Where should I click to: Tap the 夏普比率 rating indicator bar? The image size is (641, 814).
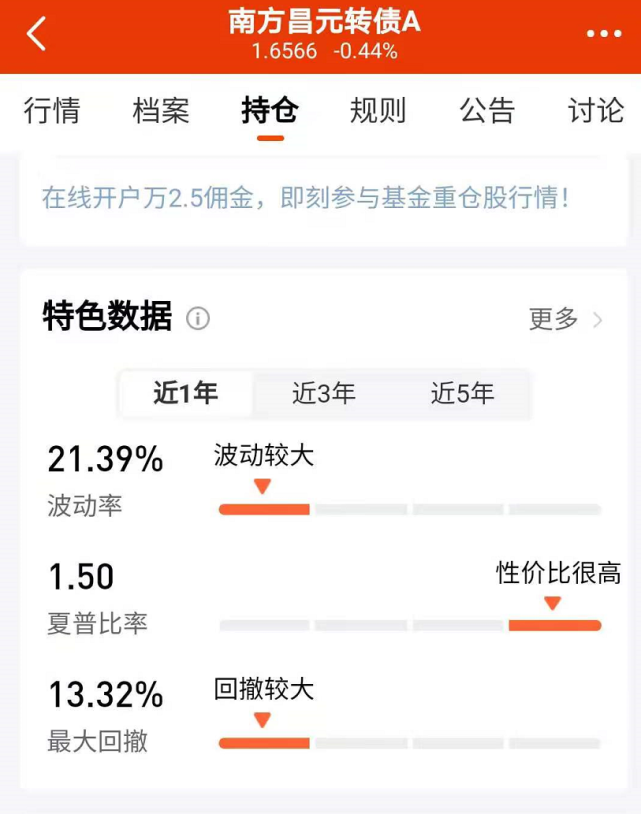[410, 626]
